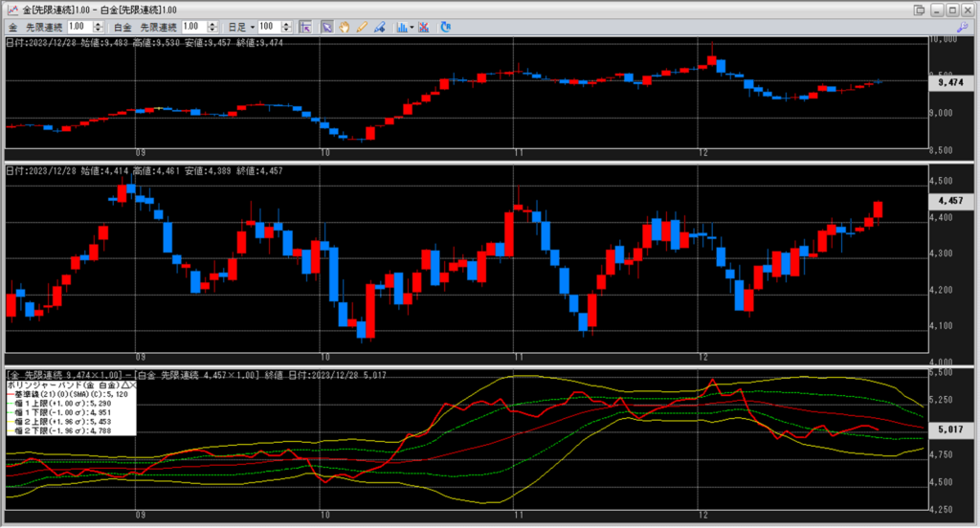
Task: Click the 金 symbol label in toolbar
Action: [12, 27]
